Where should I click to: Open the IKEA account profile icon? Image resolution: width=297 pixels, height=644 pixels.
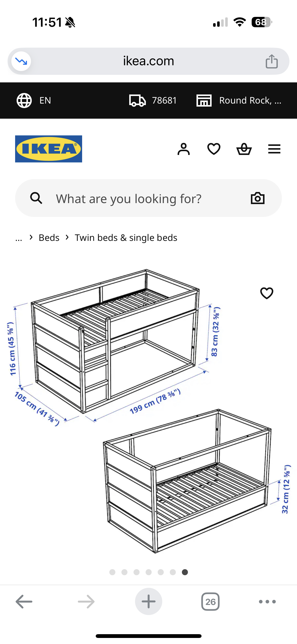tap(183, 149)
